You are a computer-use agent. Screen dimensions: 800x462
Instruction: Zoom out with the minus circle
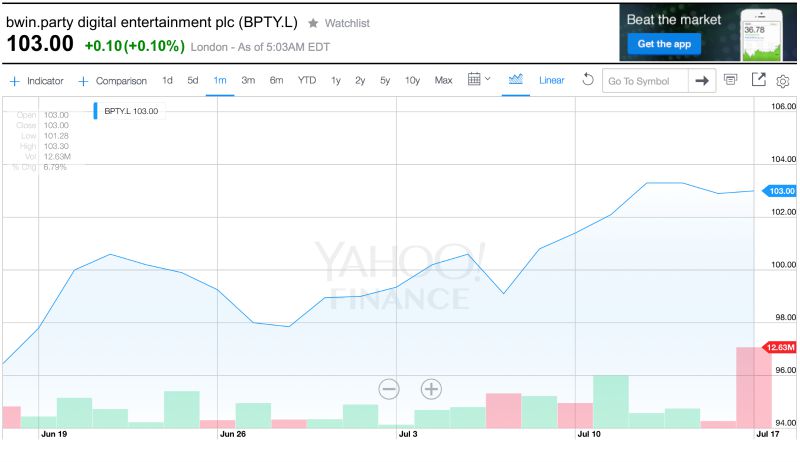point(389,388)
